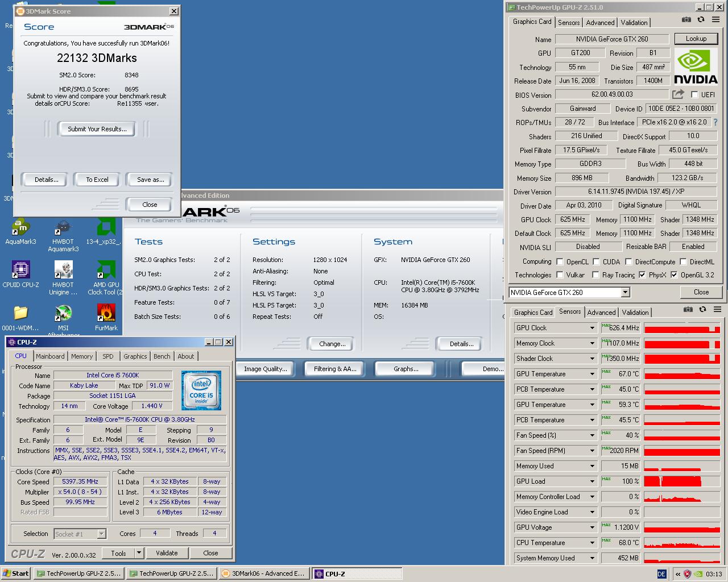Viewport: 728px width, 582px height.
Task: Click the Bus Interface question mark icon
Action: coord(715,122)
